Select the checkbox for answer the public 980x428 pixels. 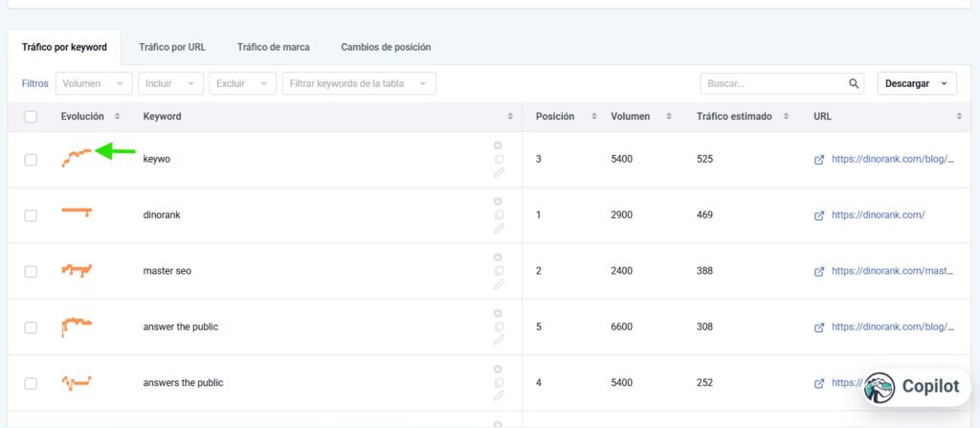coord(31,327)
